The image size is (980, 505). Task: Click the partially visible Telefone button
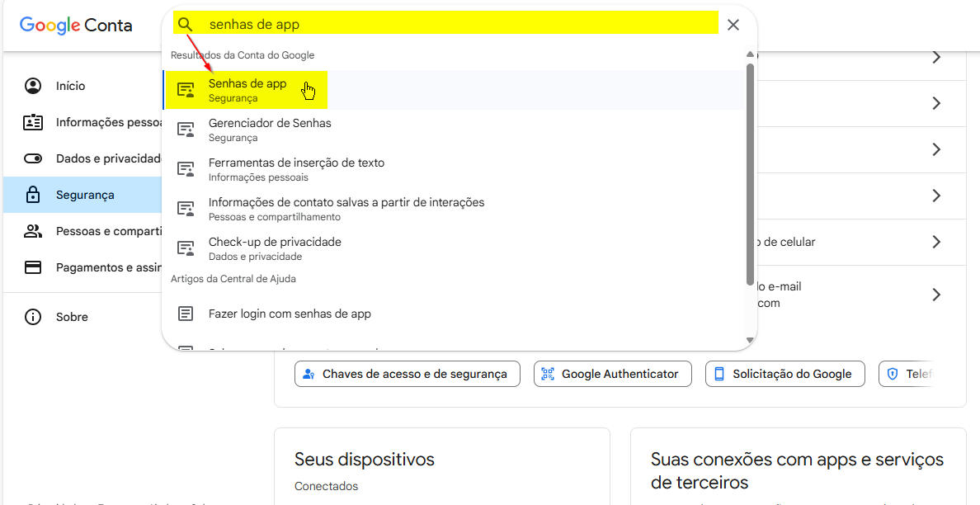pyautogui.click(x=907, y=374)
